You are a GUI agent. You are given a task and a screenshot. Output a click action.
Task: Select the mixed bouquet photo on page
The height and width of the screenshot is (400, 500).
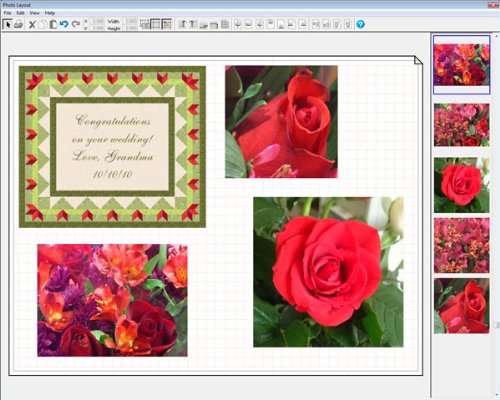pos(112,300)
